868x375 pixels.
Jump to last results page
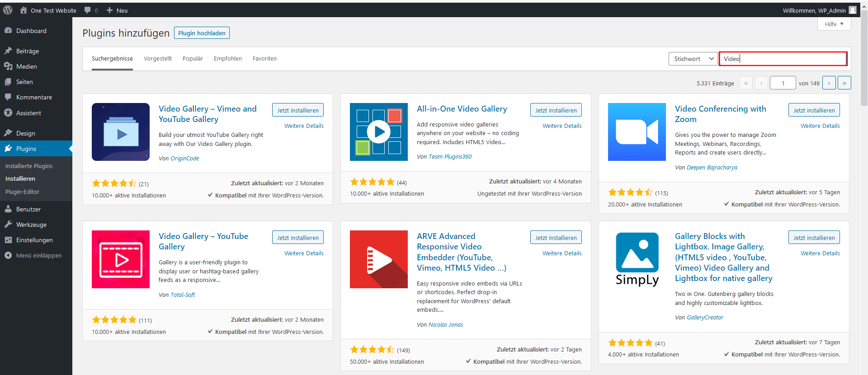coord(844,83)
